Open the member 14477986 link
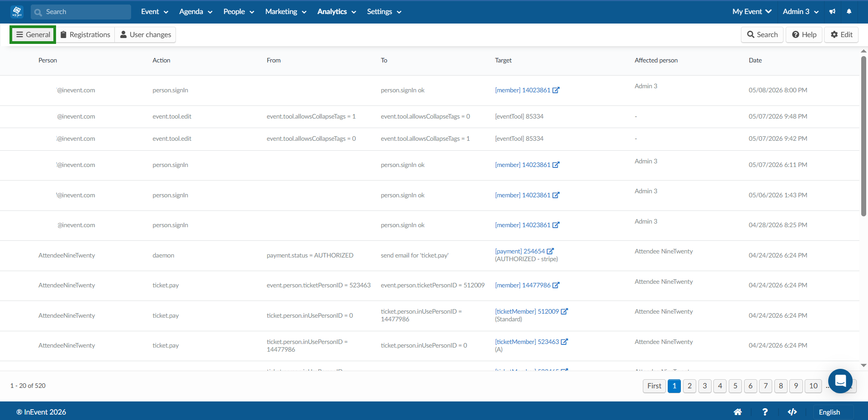868x420 pixels. click(523, 285)
